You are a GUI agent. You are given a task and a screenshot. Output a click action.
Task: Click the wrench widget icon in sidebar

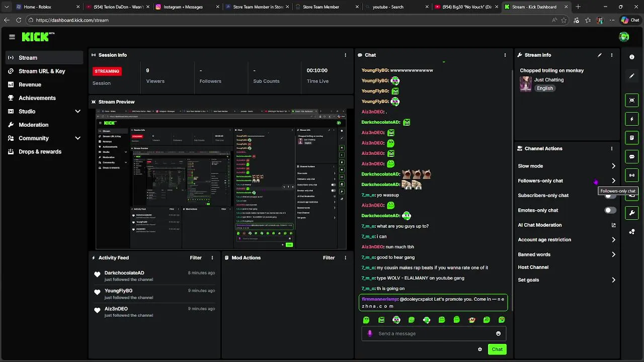click(x=632, y=213)
